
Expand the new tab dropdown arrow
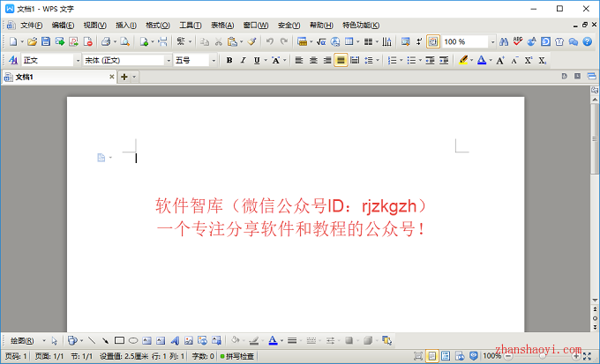pyautogui.click(x=134, y=77)
